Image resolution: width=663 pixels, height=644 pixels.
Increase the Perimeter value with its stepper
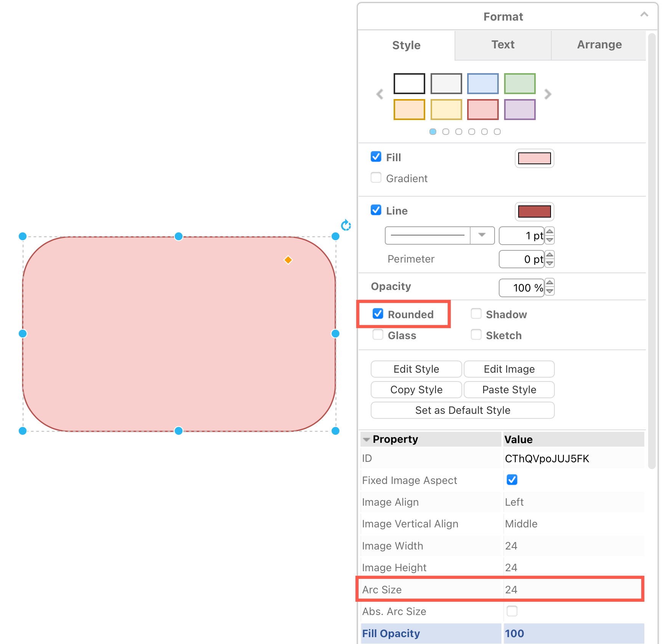[549, 255]
